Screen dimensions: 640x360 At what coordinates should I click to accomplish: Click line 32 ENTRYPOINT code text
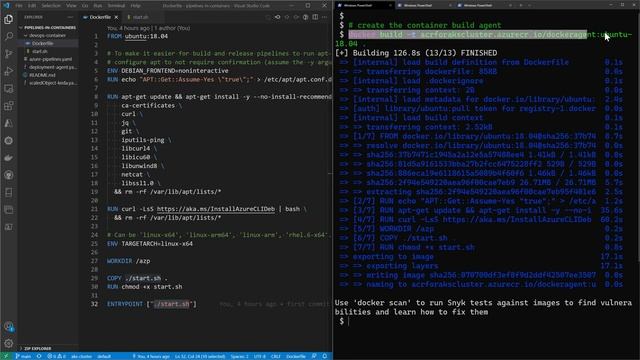click(x=151, y=304)
